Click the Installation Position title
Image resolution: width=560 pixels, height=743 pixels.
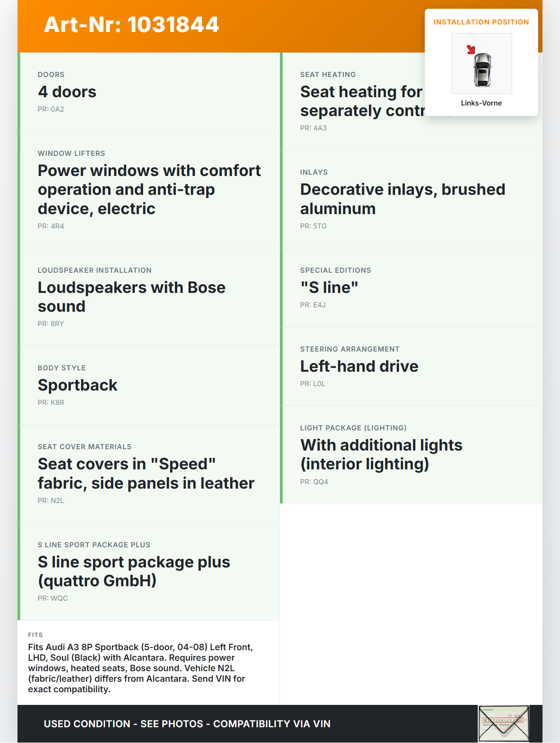point(481,22)
